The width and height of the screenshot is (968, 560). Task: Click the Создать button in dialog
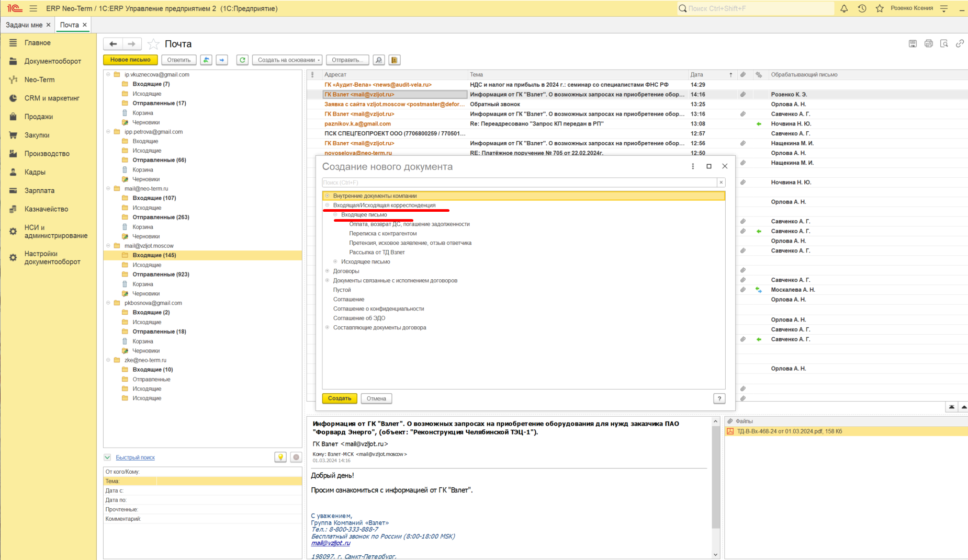click(x=340, y=398)
